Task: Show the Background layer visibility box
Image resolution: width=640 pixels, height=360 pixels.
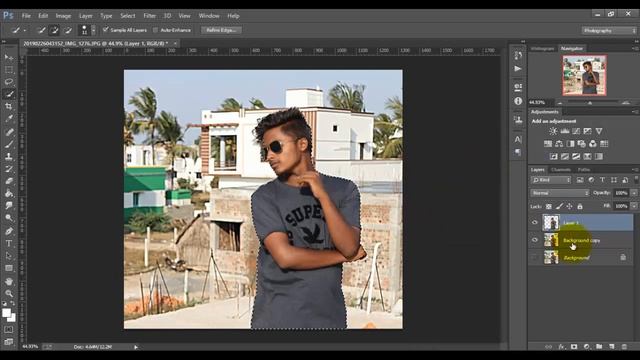Action: [535, 257]
